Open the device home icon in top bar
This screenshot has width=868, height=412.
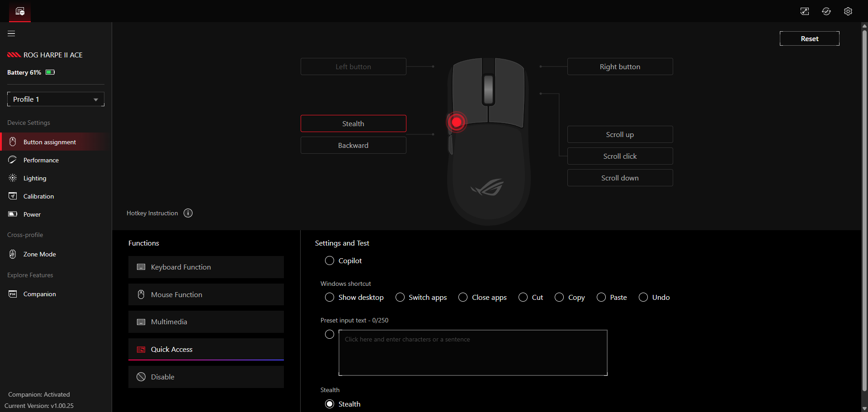[x=20, y=11]
